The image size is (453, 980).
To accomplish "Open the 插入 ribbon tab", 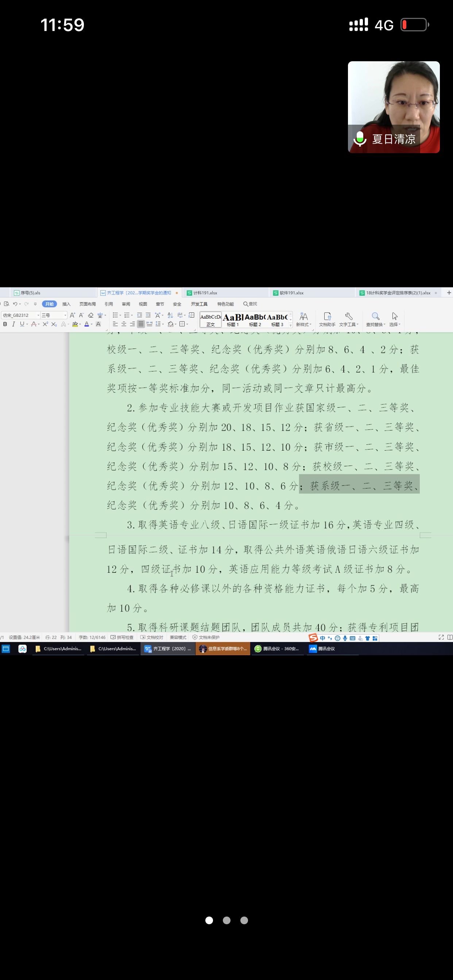I will (66, 304).
